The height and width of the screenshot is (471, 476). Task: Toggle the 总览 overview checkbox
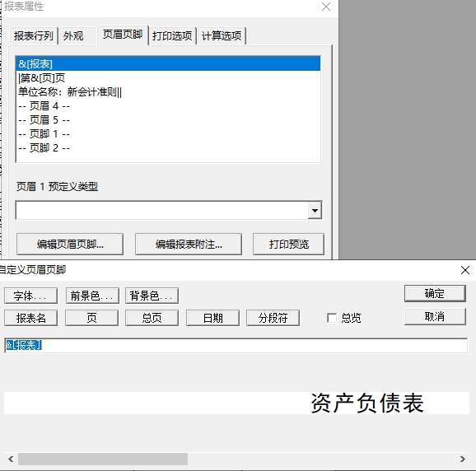click(x=332, y=318)
